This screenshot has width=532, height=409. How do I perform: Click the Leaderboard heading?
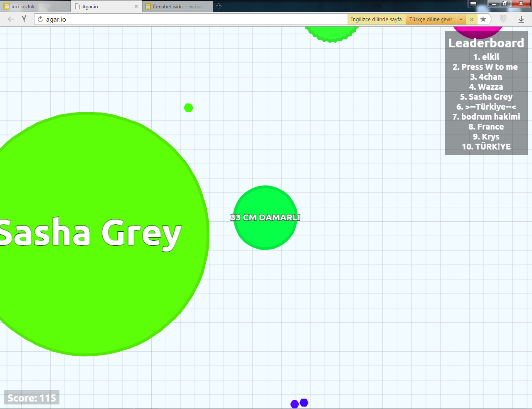(x=486, y=43)
